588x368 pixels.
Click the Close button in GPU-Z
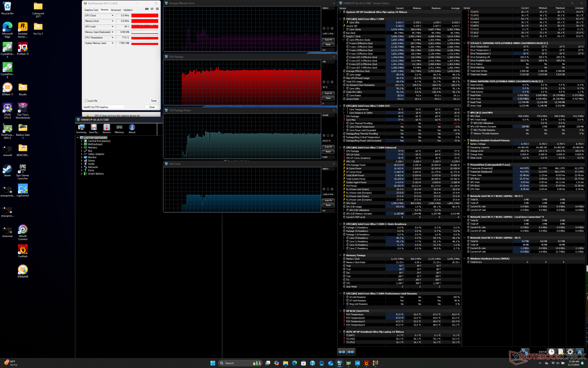[152, 107]
